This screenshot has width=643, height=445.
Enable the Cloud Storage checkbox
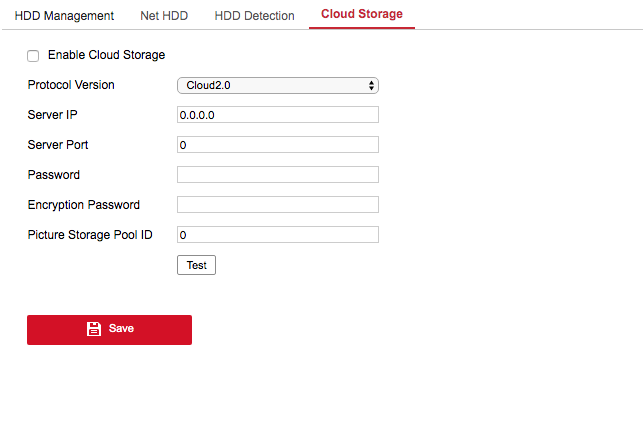tap(33, 56)
